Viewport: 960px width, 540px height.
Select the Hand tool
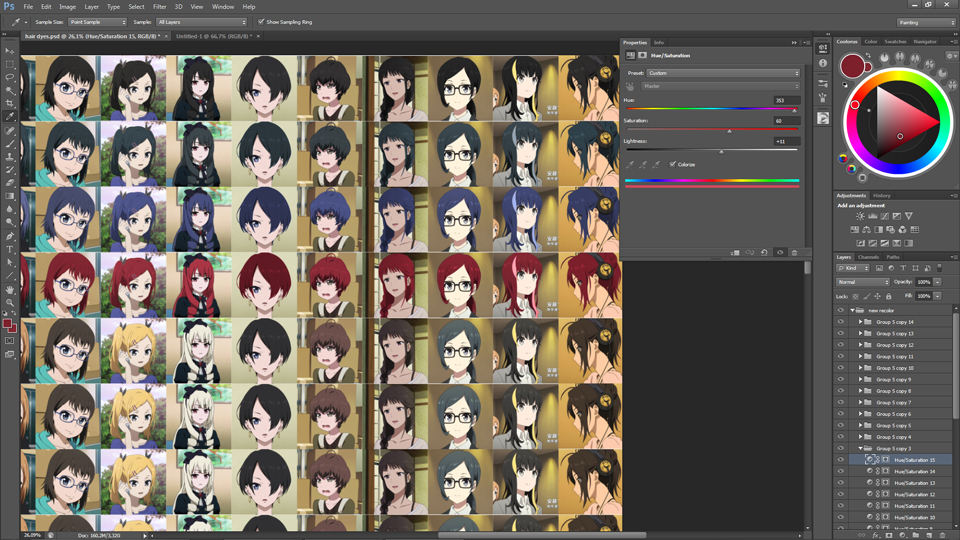pos(10,290)
